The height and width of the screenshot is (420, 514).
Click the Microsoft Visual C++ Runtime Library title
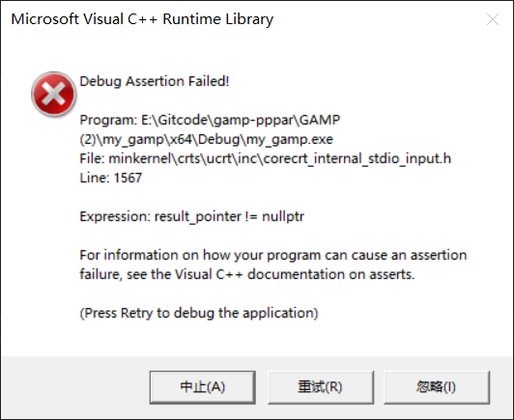[142, 19]
